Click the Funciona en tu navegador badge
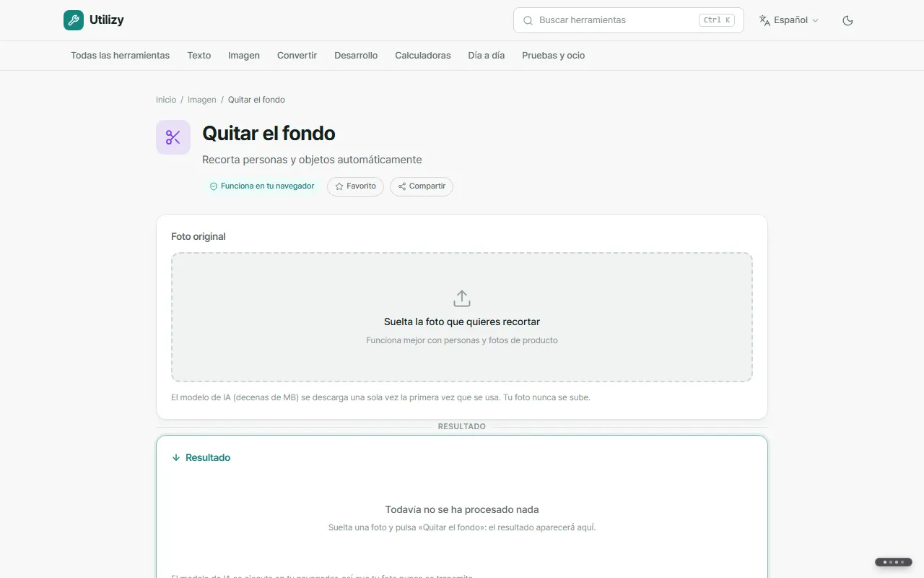The height and width of the screenshot is (578, 924). click(262, 186)
